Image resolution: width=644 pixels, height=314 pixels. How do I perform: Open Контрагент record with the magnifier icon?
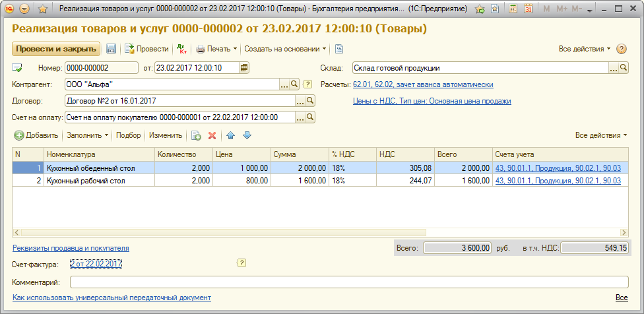[x=296, y=84]
